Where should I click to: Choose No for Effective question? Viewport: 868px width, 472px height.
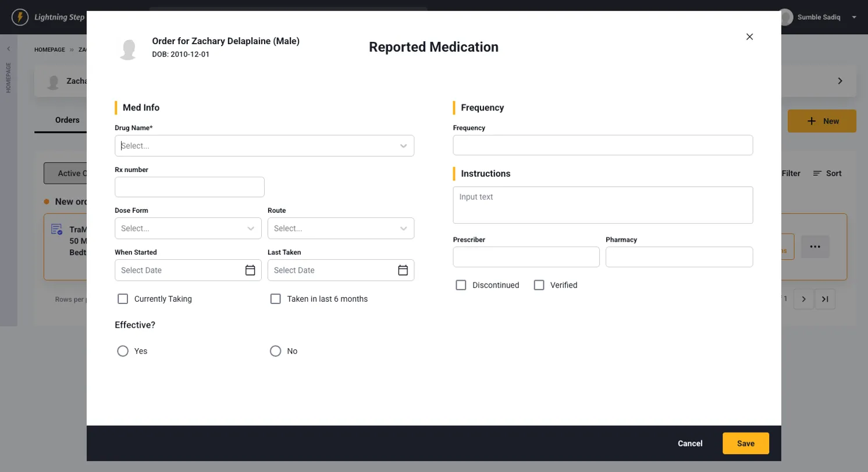click(276, 351)
